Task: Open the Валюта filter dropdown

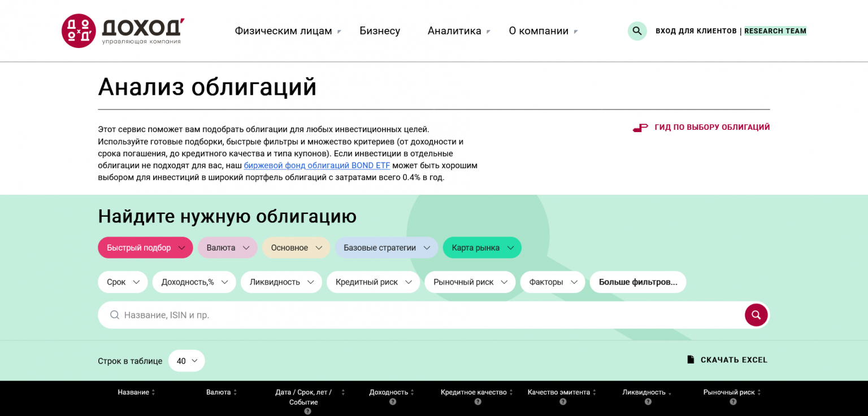Action: pyautogui.click(x=227, y=248)
